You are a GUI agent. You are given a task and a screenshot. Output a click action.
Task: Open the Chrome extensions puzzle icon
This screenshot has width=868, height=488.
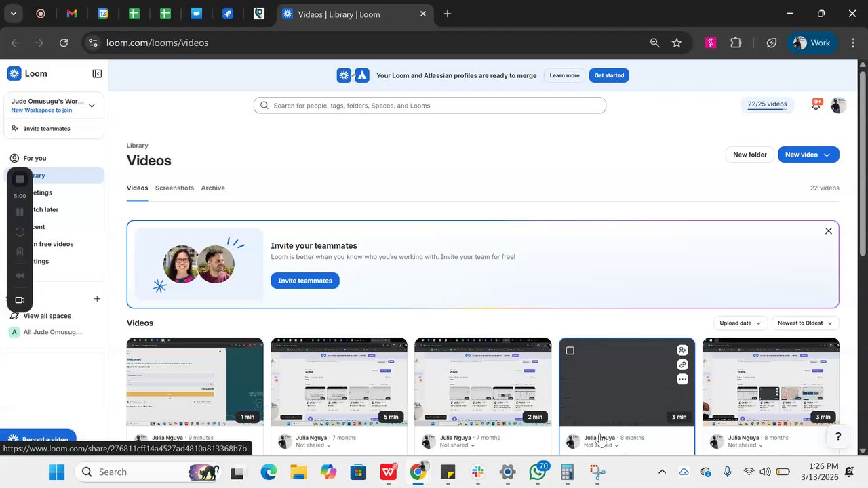pyautogui.click(x=736, y=43)
